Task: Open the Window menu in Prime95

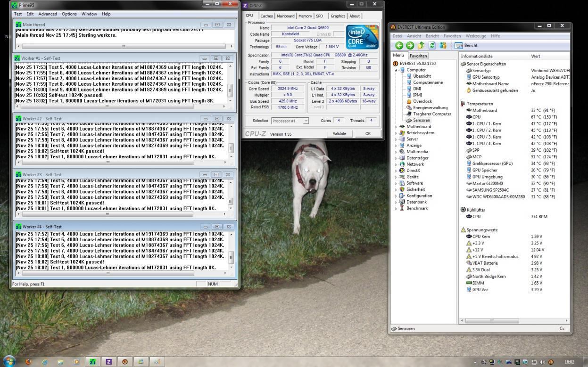Action: 89,14
